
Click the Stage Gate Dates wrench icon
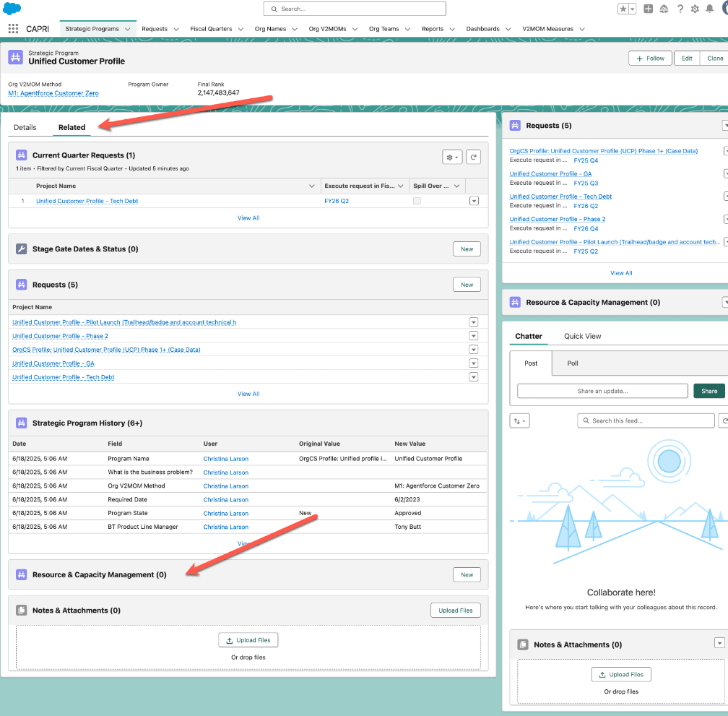[22, 249]
